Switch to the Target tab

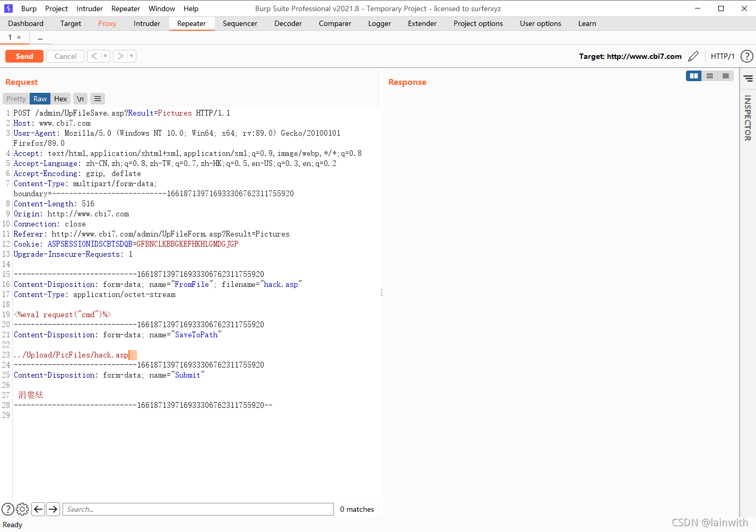click(71, 23)
